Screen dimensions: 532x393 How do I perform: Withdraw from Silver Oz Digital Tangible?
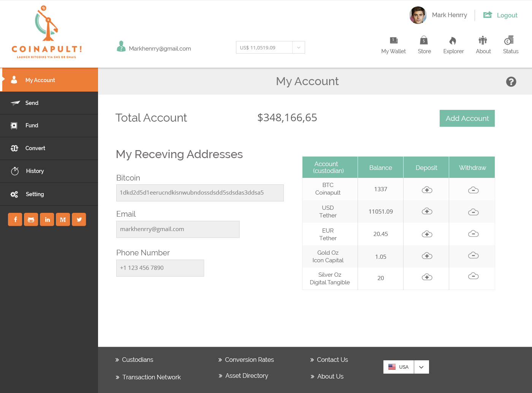(x=473, y=276)
